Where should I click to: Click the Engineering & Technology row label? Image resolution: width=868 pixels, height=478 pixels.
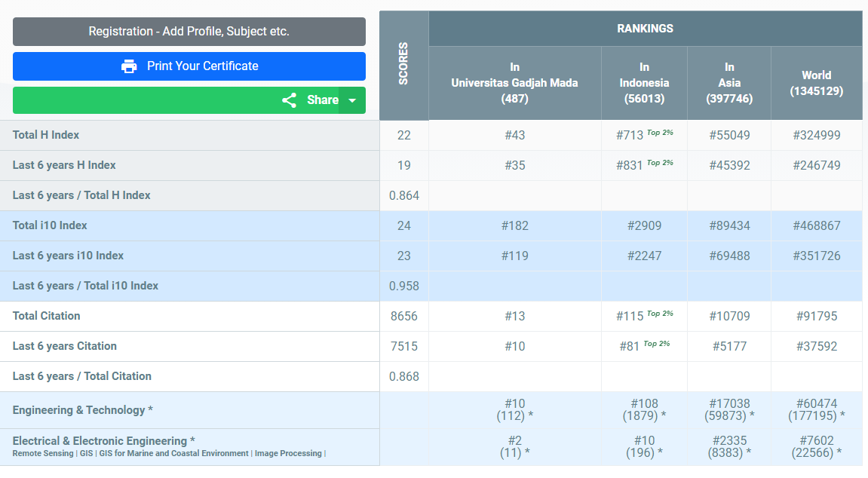83,410
